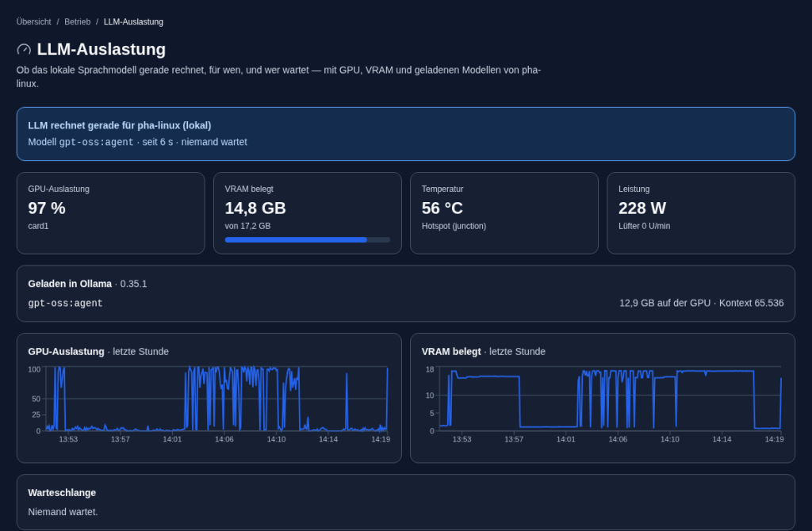Click the 'Temperatur' card label
This screenshot has width=812, height=531.
[x=442, y=189]
